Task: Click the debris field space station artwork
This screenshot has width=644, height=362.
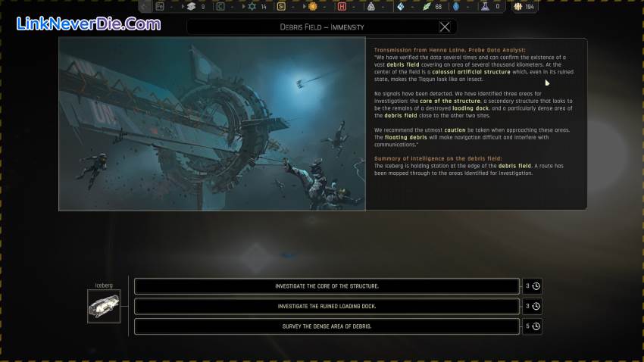Action: click(212, 123)
